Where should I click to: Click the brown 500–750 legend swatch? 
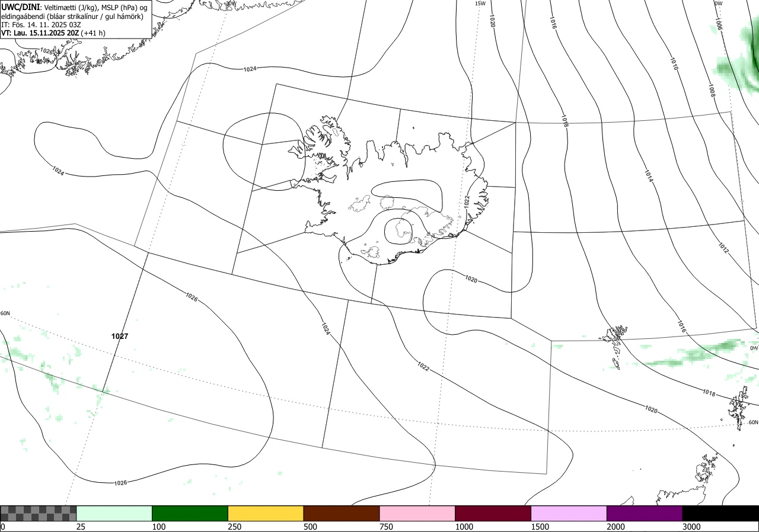342,513
